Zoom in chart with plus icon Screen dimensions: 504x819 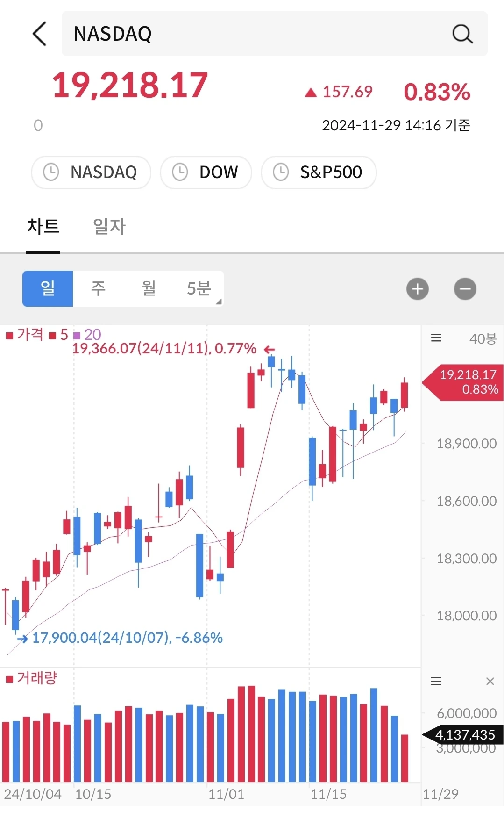(418, 289)
